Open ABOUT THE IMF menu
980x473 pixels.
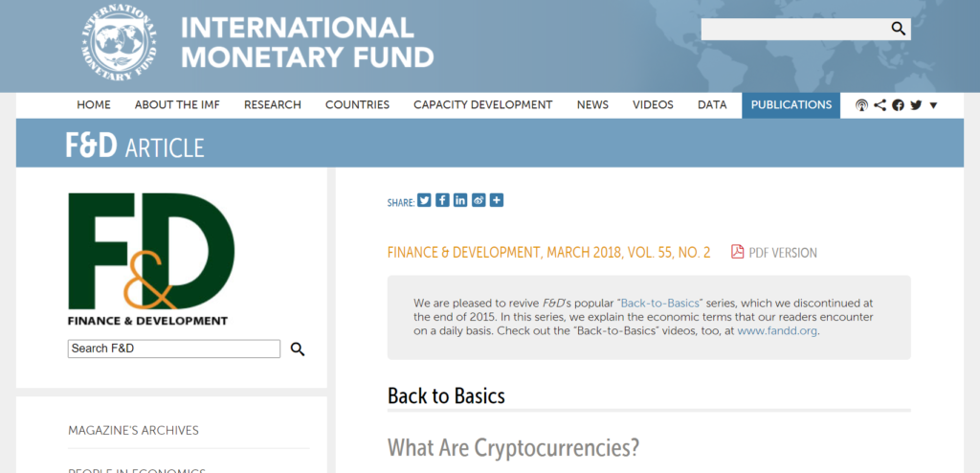[x=177, y=105]
